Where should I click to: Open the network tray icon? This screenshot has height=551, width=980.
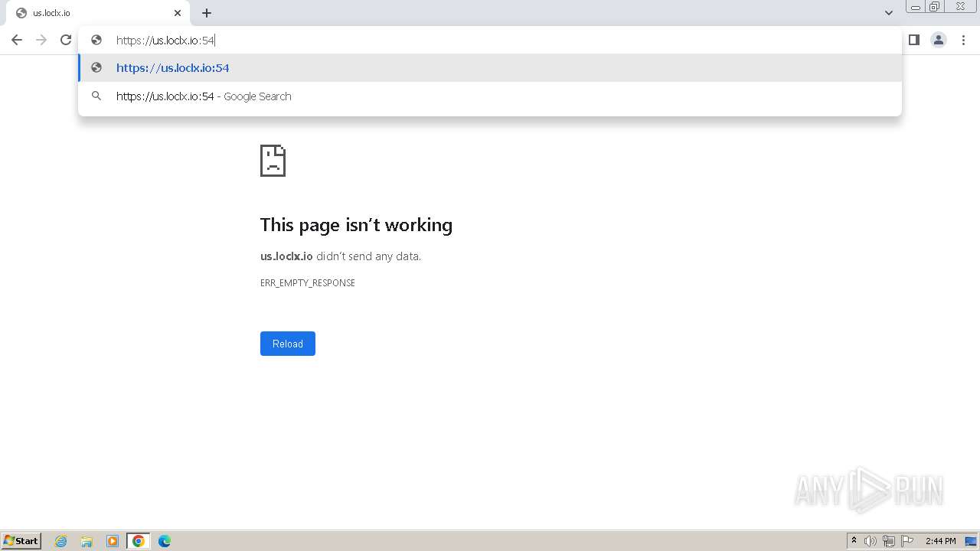tap(889, 541)
